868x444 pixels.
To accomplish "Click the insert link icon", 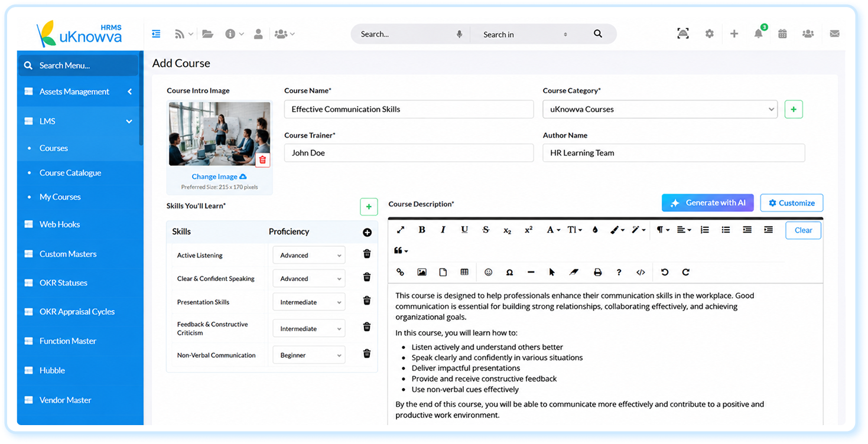I will pos(400,272).
